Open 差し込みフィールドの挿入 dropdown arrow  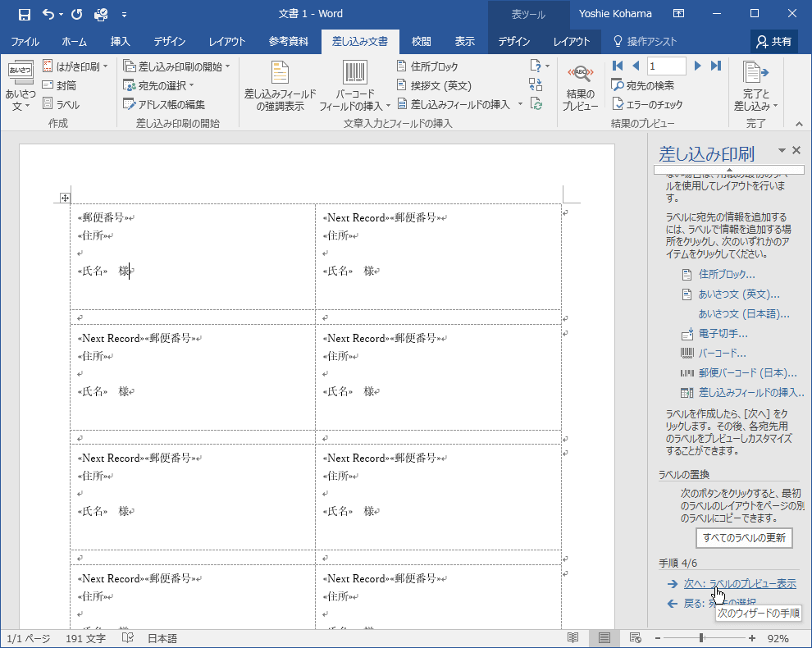[x=520, y=104]
